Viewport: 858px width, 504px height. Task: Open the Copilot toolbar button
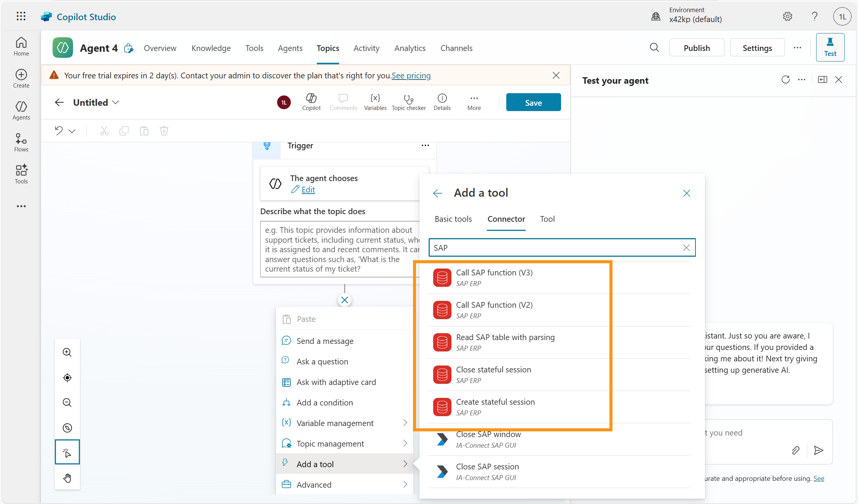click(x=311, y=102)
